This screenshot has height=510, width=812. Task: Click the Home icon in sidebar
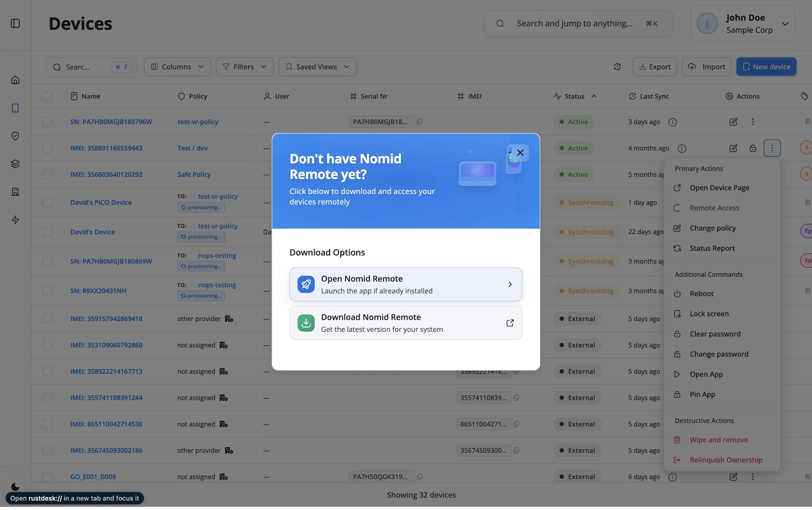15,80
